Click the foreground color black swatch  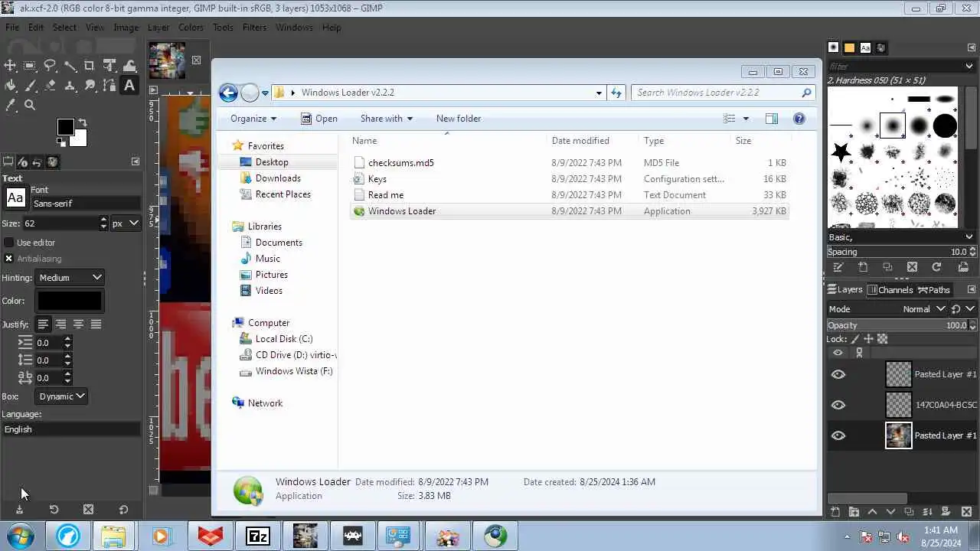pos(65,128)
